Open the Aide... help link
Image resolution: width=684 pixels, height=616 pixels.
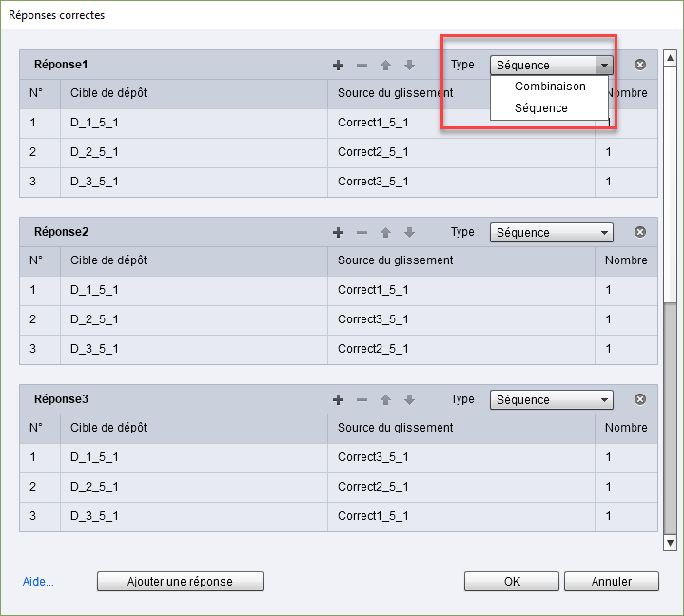pos(38,581)
